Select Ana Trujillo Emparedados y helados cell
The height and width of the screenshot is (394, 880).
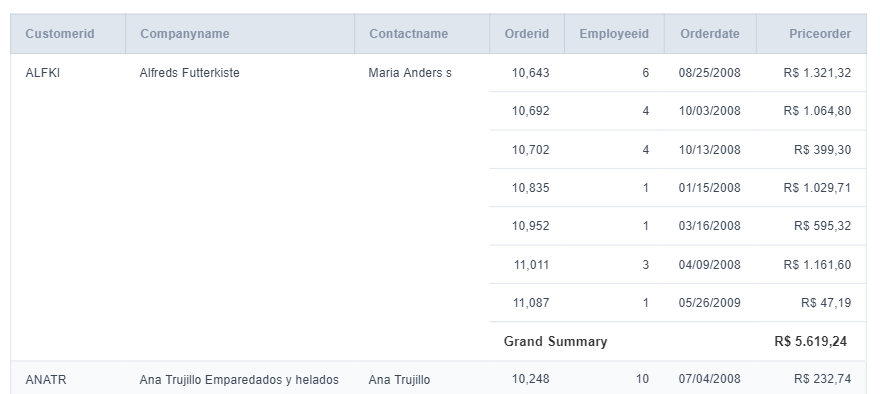pos(239,380)
